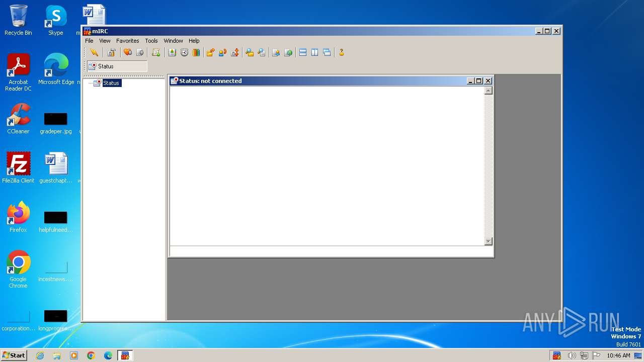The height and width of the screenshot is (362, 644).
Task: Maximize the mIRC main window
Action: click(547, 31)
